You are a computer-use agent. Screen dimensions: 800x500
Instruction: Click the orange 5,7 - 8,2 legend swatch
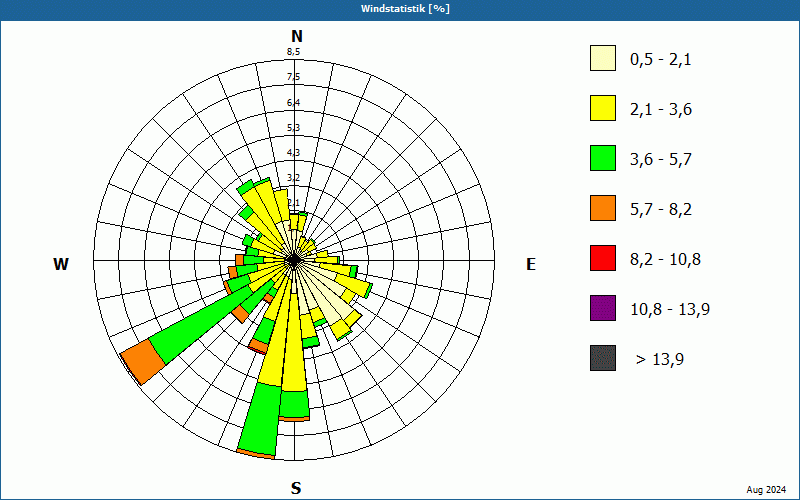pos(603,208)
